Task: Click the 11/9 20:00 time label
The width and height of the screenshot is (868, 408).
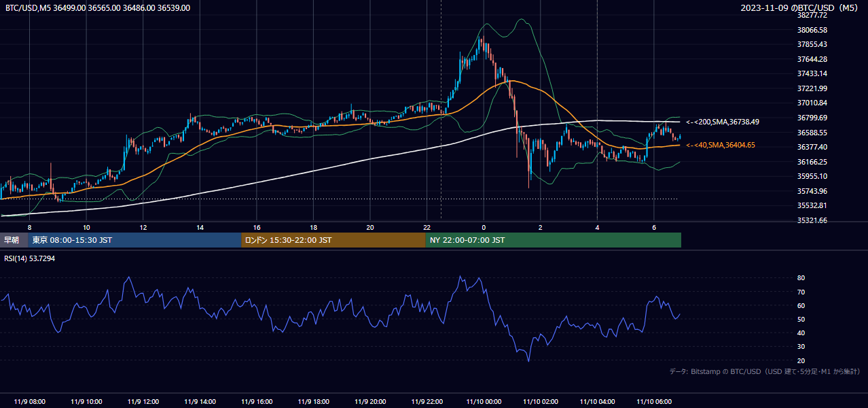Action: (369, 401)
